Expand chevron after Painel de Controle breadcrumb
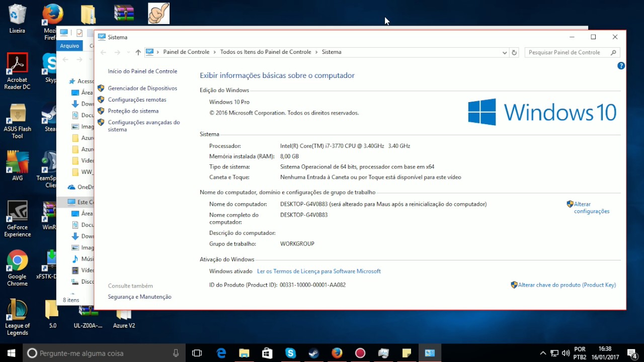The width and height of the screenshot is (644, 362). 214,52
